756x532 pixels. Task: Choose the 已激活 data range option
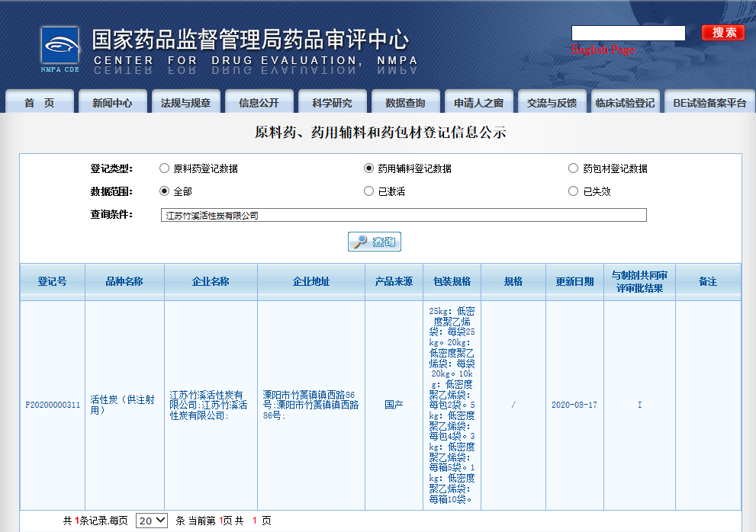369,191
